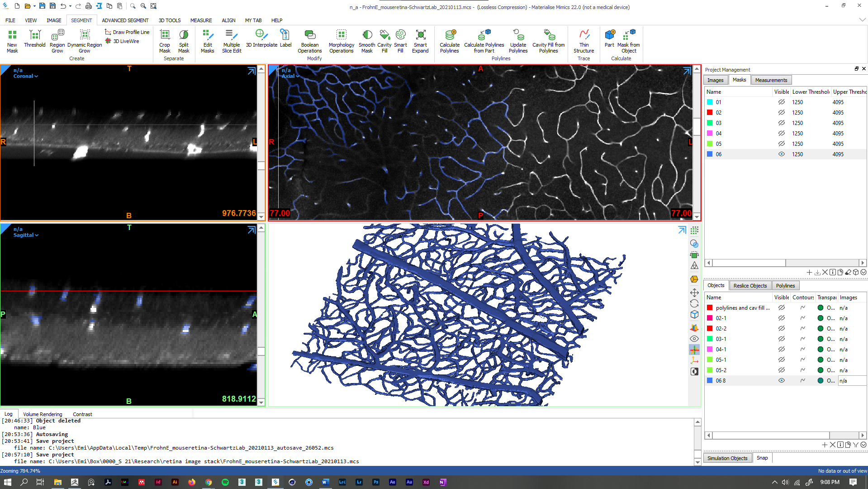Open the Crop Mask tool
868x489 pixels.
coord(165,41)
